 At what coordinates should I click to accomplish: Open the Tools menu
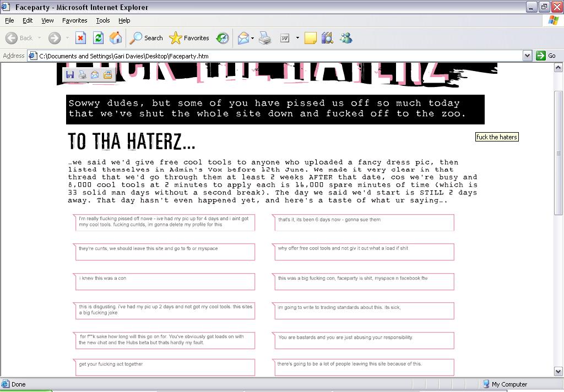coord(103,20)
